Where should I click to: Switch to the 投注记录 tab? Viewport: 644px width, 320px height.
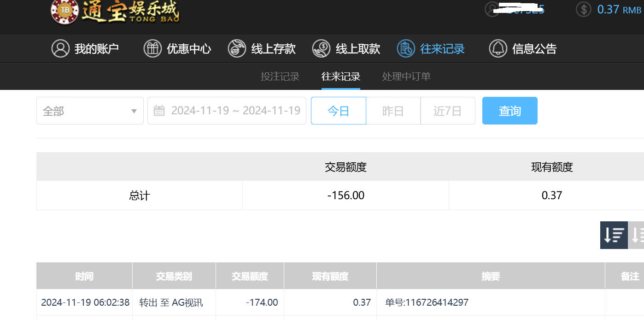[x=280, y=77]
